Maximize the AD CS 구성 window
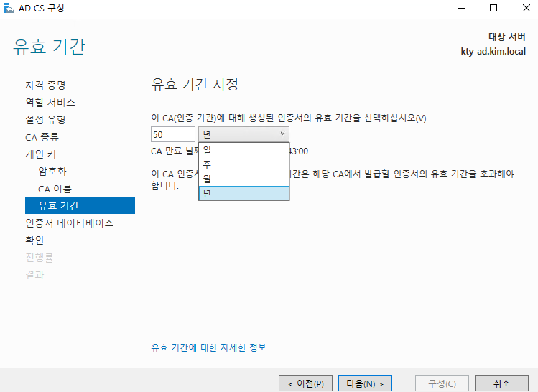 493,8
